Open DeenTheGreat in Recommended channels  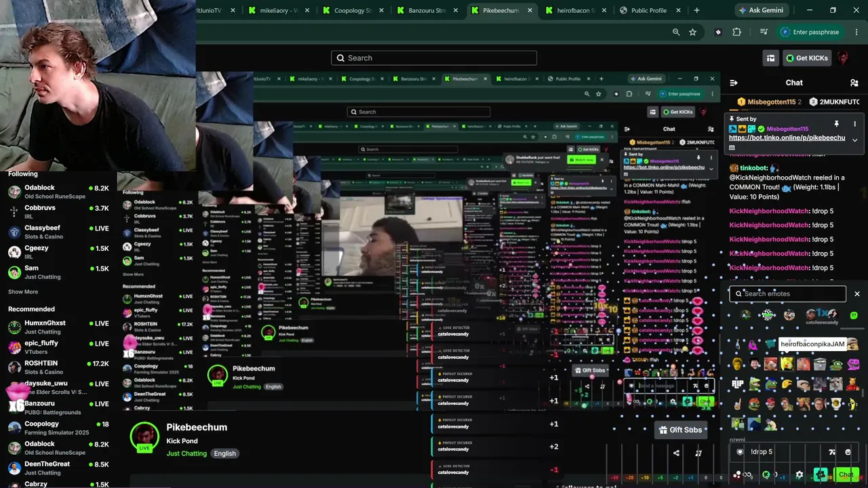(x=58, y=468)
